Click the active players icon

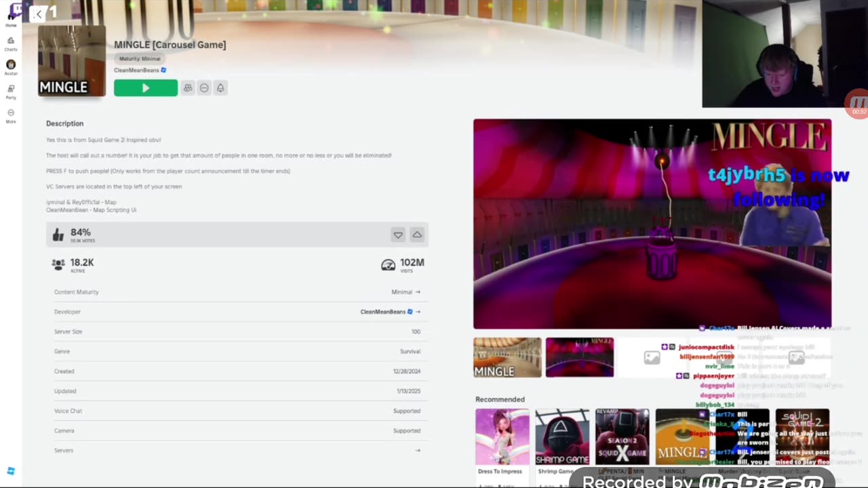(58, 265)
